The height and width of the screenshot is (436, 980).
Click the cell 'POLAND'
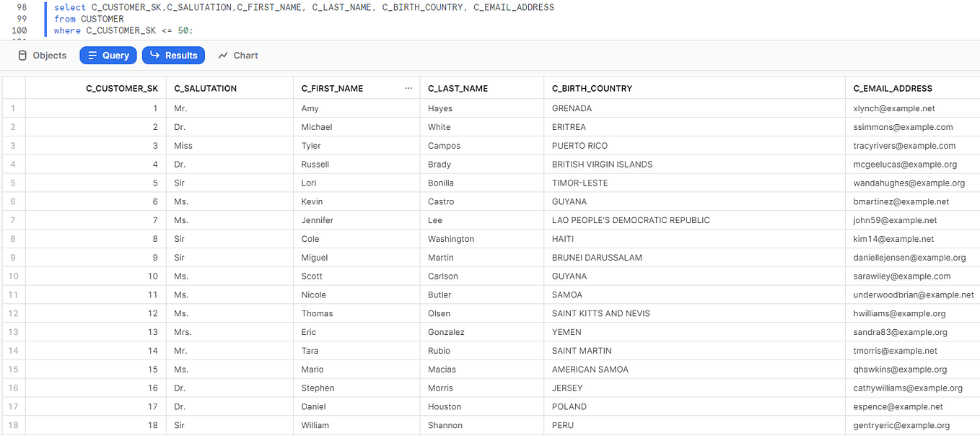coord(569,407)
